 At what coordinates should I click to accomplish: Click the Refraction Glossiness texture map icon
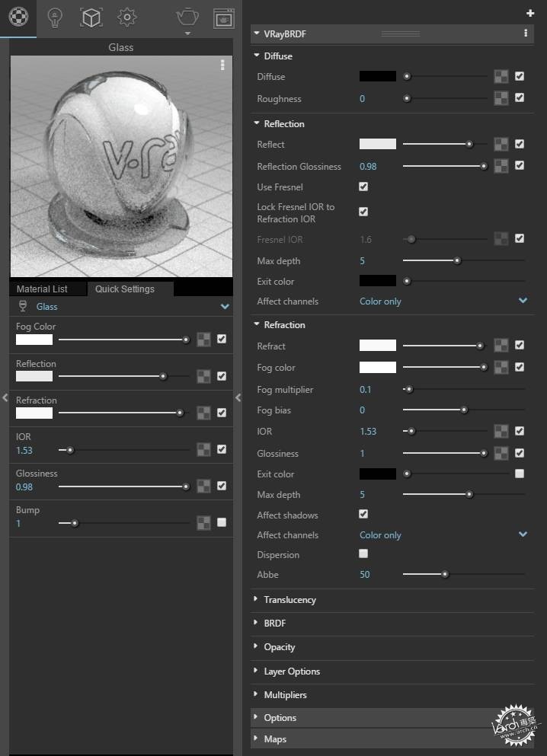(x=501, y=453)
